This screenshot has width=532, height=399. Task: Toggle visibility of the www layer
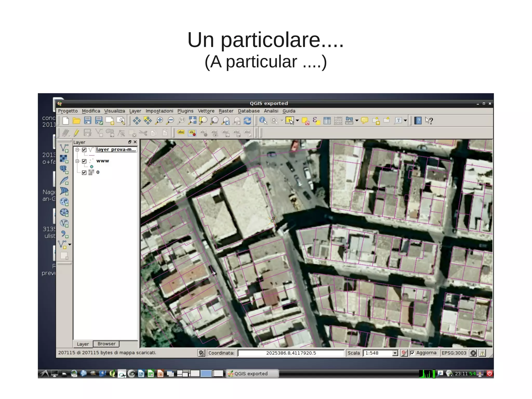point(84,161)
